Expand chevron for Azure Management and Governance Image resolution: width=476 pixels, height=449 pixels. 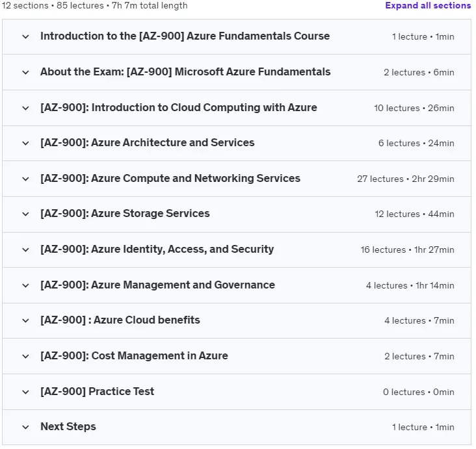point(26,286)
